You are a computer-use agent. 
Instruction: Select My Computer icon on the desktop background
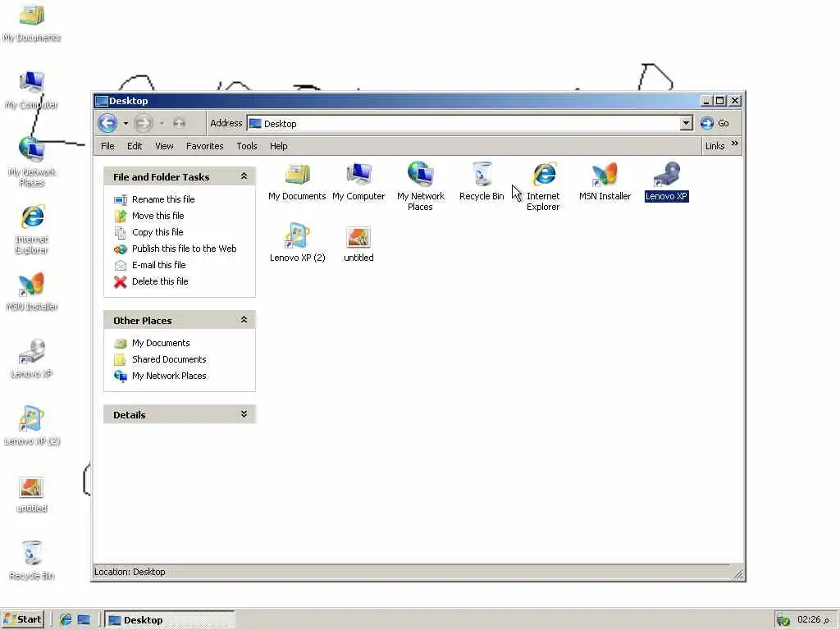[x=32, y=90]
